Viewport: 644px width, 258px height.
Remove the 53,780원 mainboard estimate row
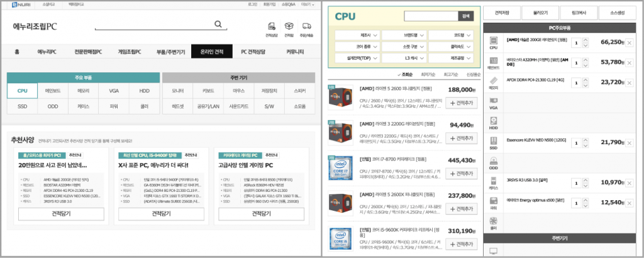tap(629, 62)
